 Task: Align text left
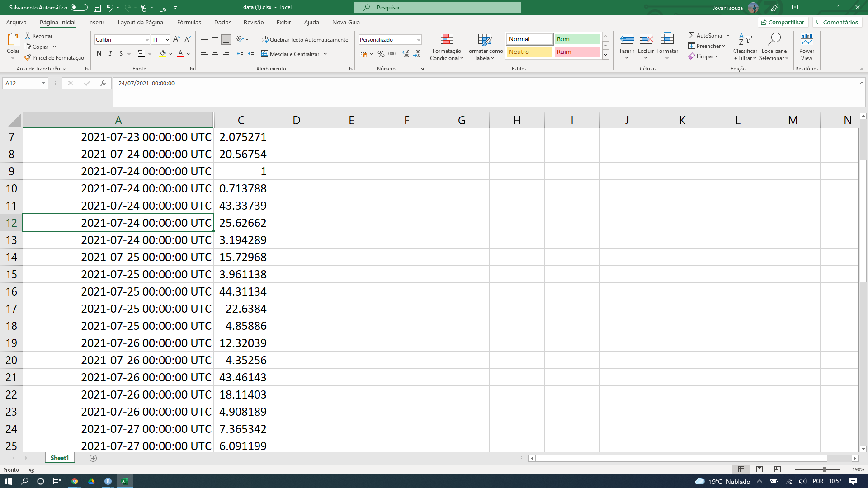tap(204, 54)
